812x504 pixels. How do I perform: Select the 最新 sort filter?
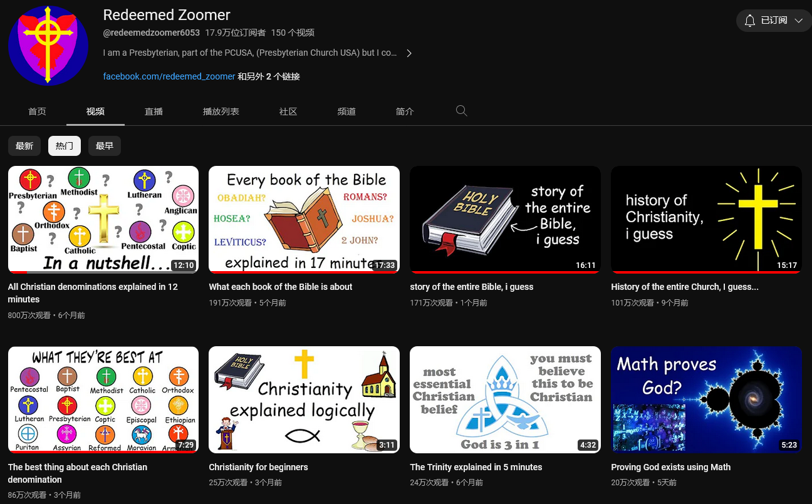click(x=24, y=146)
